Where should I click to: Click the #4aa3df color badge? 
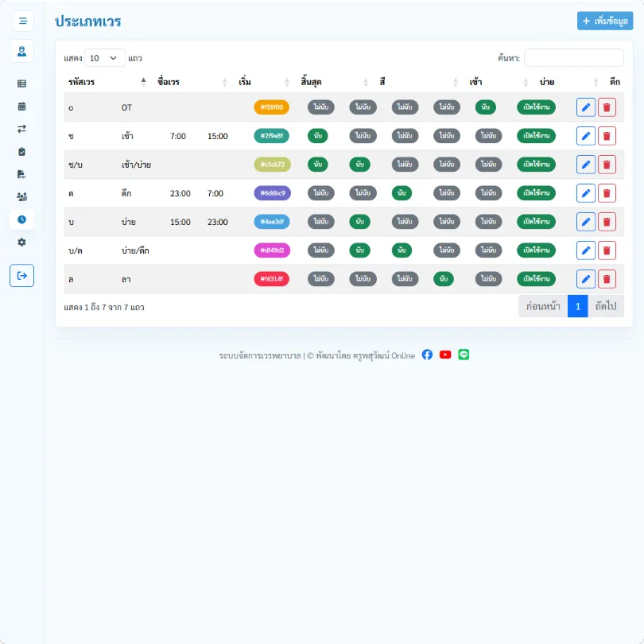click(272, 222)
